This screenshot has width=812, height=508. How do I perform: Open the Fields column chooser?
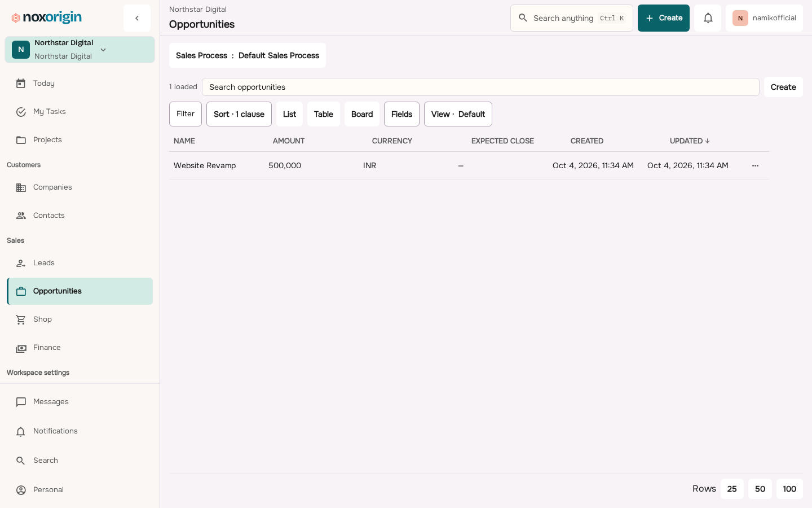tap(401, 114)
